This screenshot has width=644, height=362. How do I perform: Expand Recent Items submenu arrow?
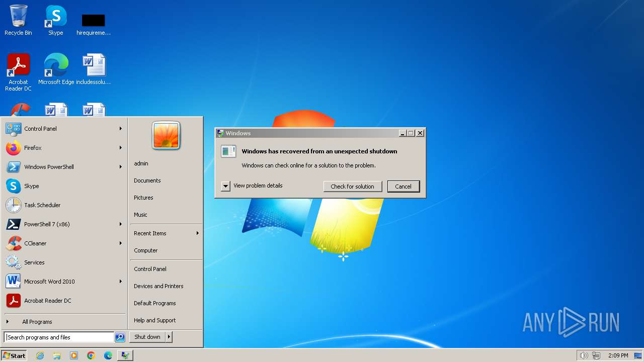coord(198,233)
